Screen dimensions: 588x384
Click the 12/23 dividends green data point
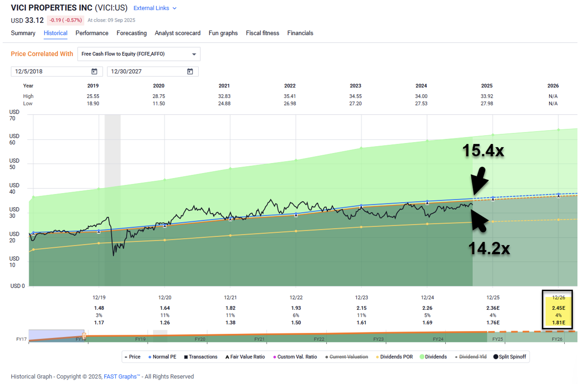click(x=362, y=148)
